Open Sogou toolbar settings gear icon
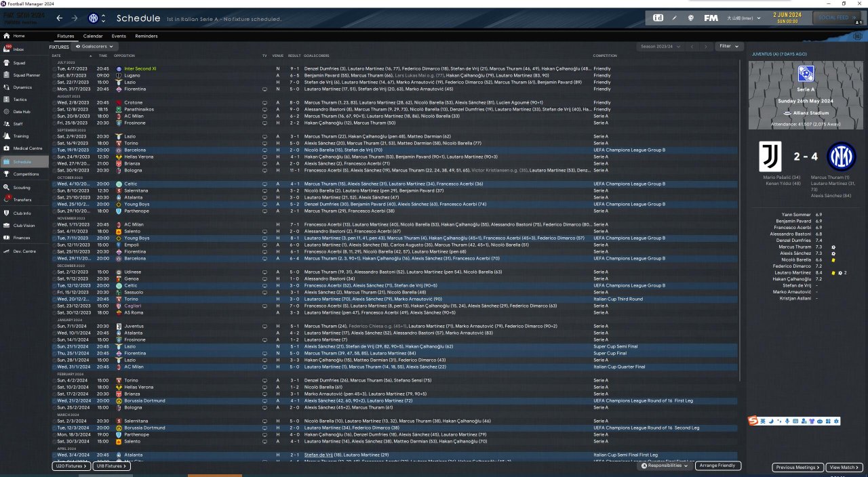 click(836, 421)
